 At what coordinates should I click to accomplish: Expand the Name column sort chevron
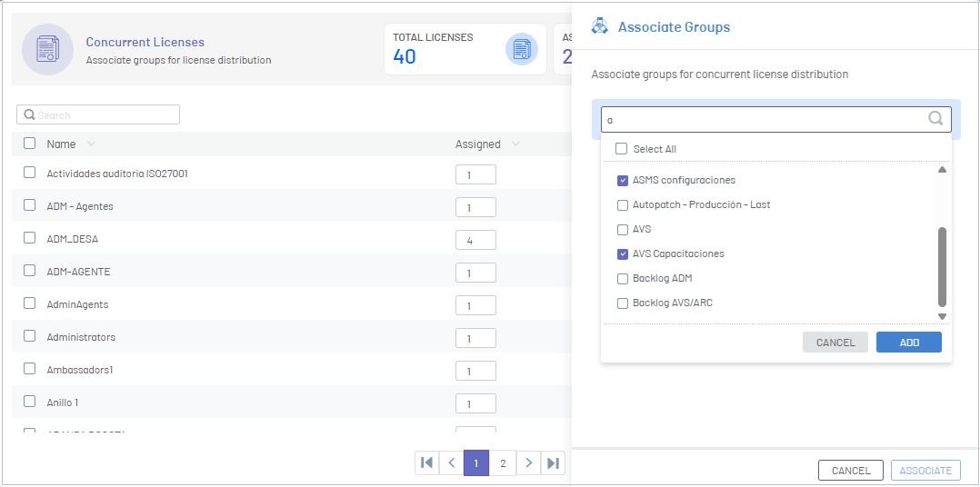pos(91,144)
